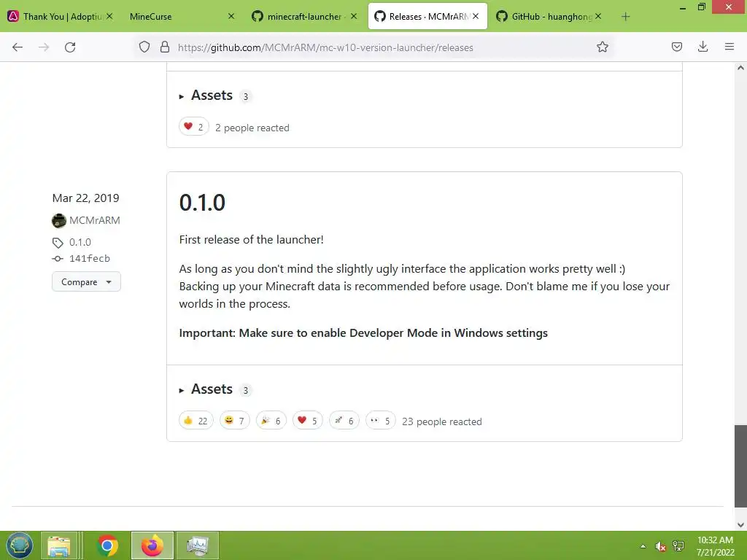747x560 pixels.
Task: Open the Compare dropdown
Action: click(x=86, y=282)
